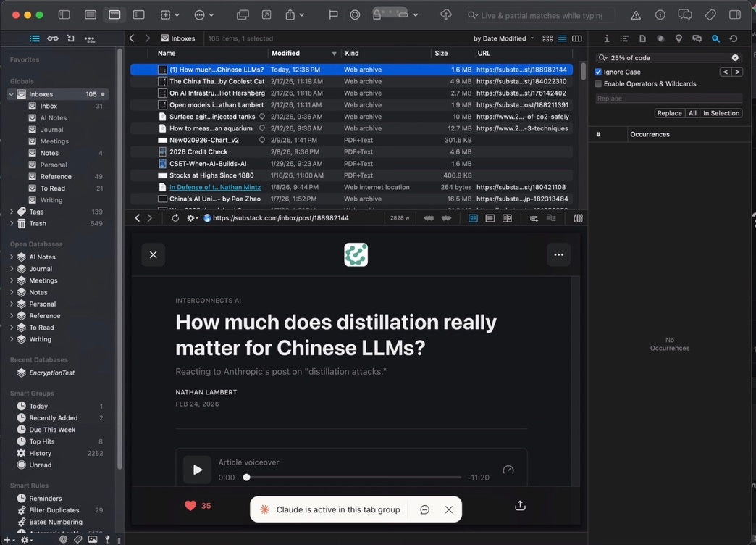Open the label selector dropdown arrow
This screenshot has width=756, height=545.
point(415,15)
